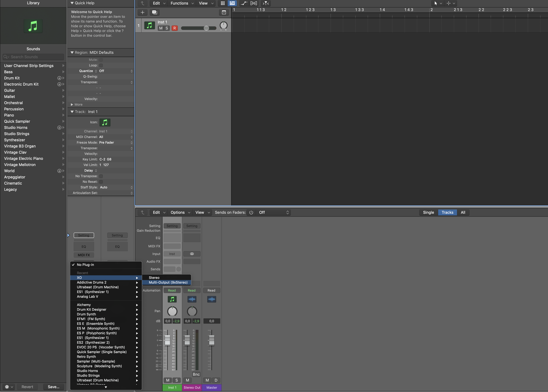Open the Library gear settings menu
Image resolution: width=548 pixels, height=392 pixels.
(x=9, y=387)
